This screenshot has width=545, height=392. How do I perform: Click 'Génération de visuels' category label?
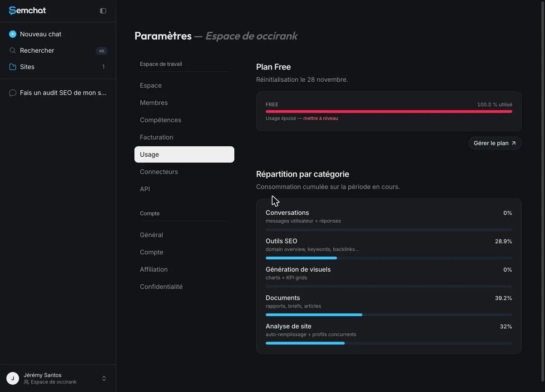pos(298,269)
